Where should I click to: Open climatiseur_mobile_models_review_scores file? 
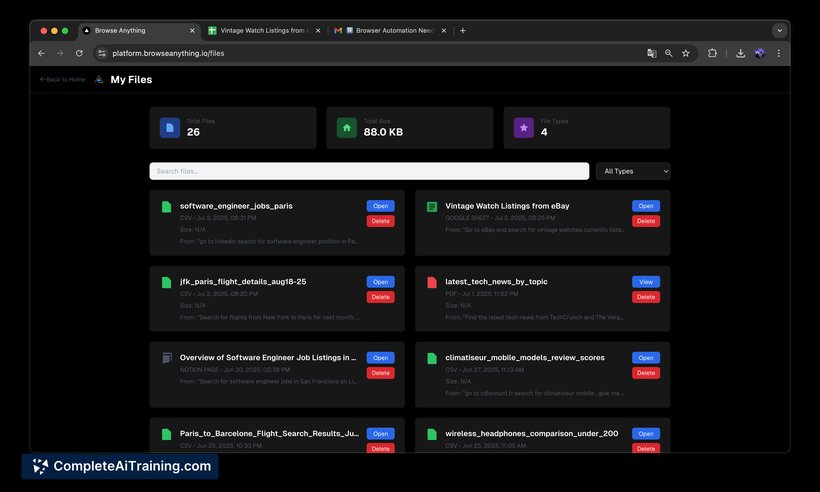pos(646,358)
